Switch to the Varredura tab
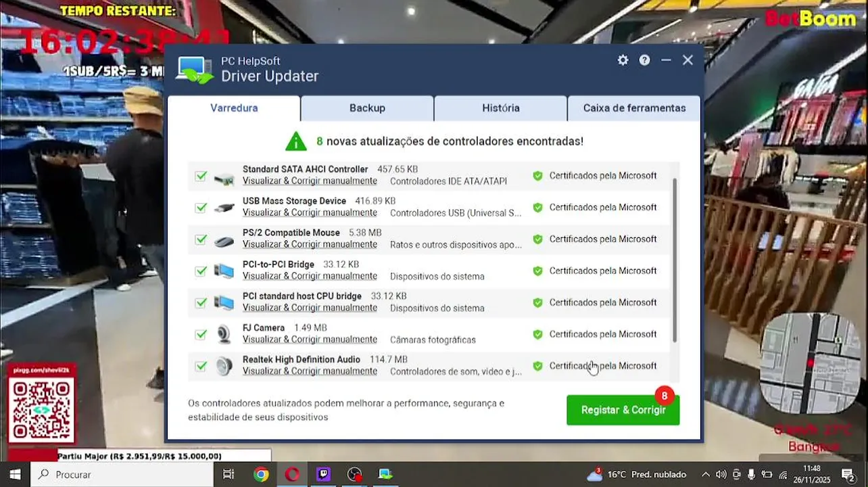The width and height of the screenshot is (868, 487). click(x=234, y=108)
